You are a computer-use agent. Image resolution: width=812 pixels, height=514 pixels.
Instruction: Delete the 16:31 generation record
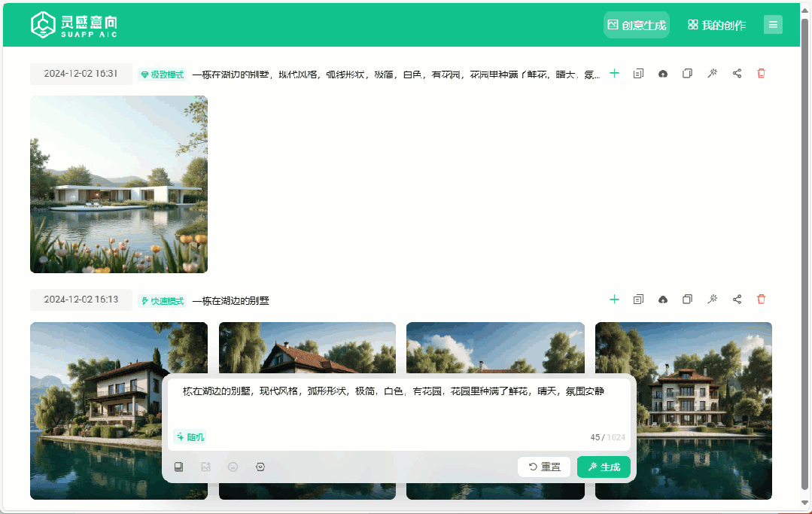761,74
